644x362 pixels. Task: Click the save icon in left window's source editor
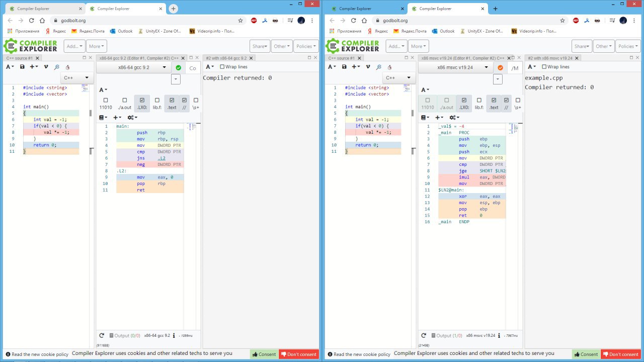22,67
